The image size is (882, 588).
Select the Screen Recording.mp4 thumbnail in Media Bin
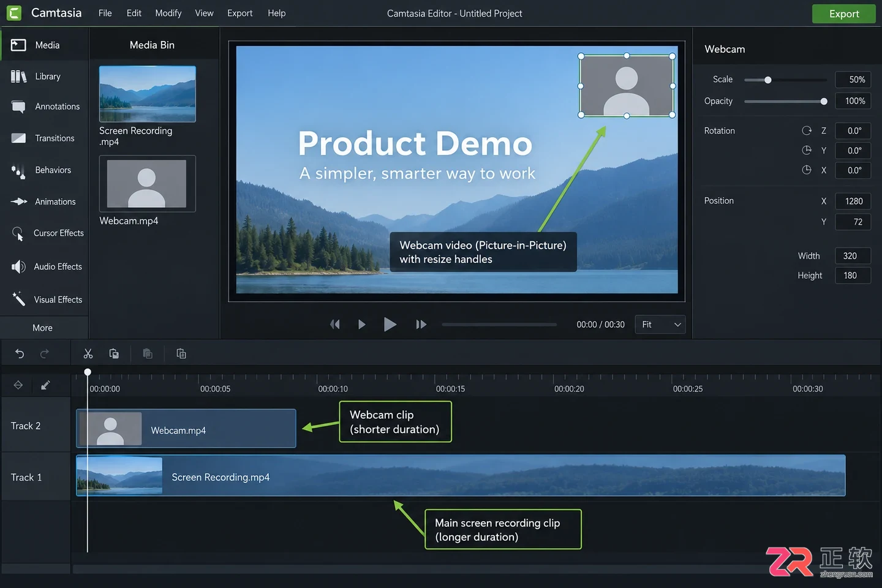[148, 94]
